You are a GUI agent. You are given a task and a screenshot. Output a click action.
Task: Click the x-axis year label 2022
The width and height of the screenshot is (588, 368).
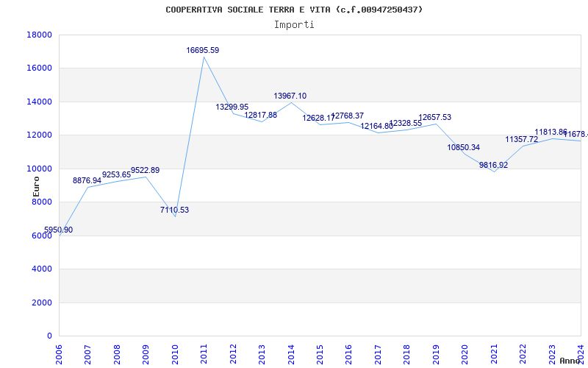(x=523, y=354)
